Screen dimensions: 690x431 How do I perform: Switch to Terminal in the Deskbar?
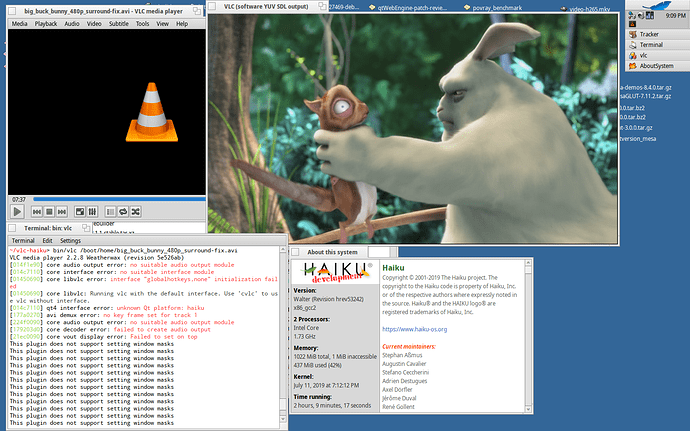click(x=657, y=44)
